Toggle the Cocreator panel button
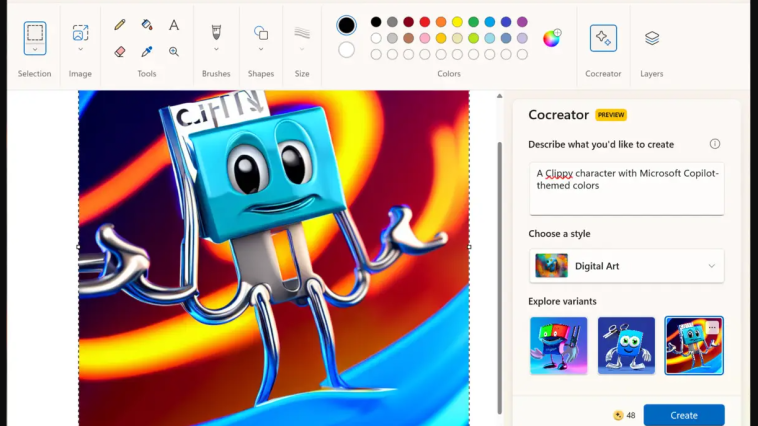758x426 pixels. click(x=603, y=38)
